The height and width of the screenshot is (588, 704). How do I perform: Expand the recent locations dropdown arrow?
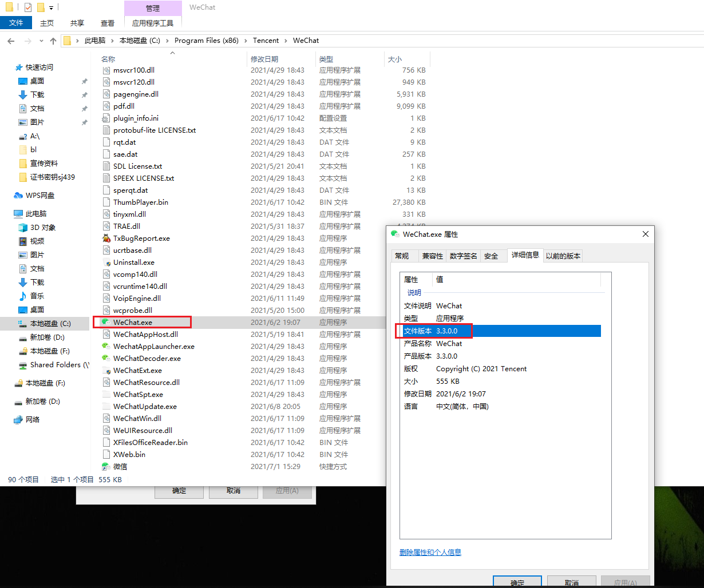click(41, 41)
